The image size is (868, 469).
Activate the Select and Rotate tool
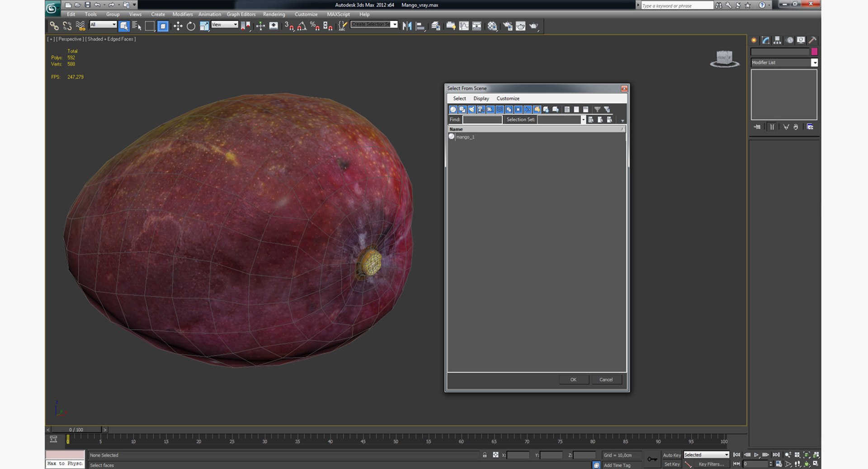click(191, 26)
